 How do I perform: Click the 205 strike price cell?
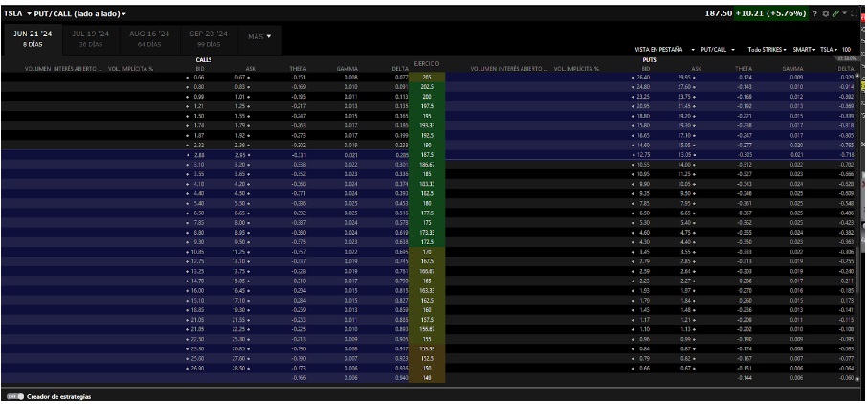tap(426, 77)
